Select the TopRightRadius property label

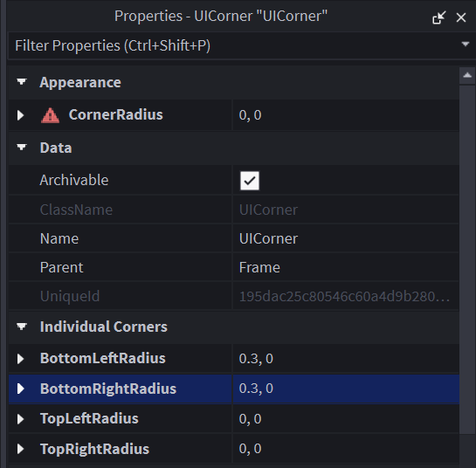[94, 449]
